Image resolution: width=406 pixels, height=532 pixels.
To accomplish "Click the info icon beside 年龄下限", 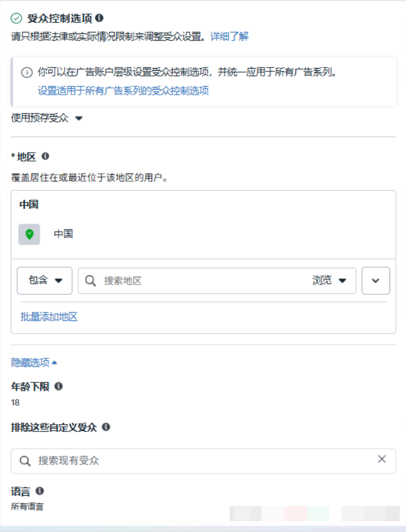I will [58, 386].
